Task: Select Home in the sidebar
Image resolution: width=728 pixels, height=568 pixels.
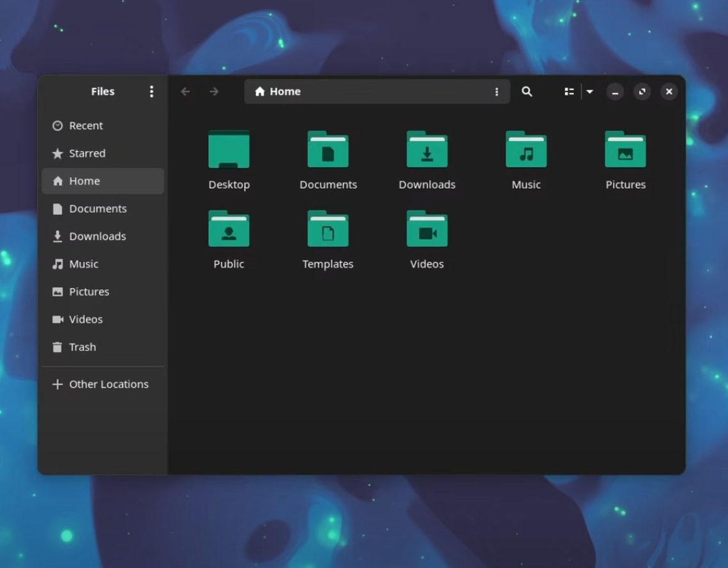Action: [x=84, y=181]
